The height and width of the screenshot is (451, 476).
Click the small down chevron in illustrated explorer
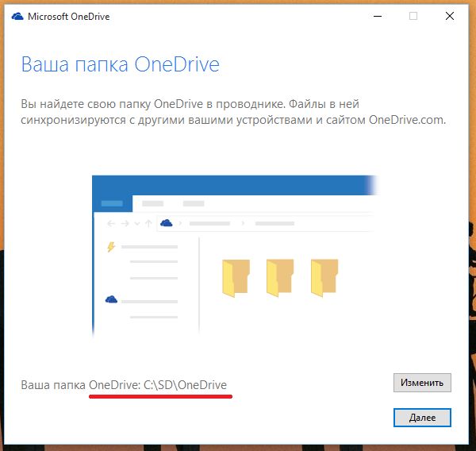point(137,224)
